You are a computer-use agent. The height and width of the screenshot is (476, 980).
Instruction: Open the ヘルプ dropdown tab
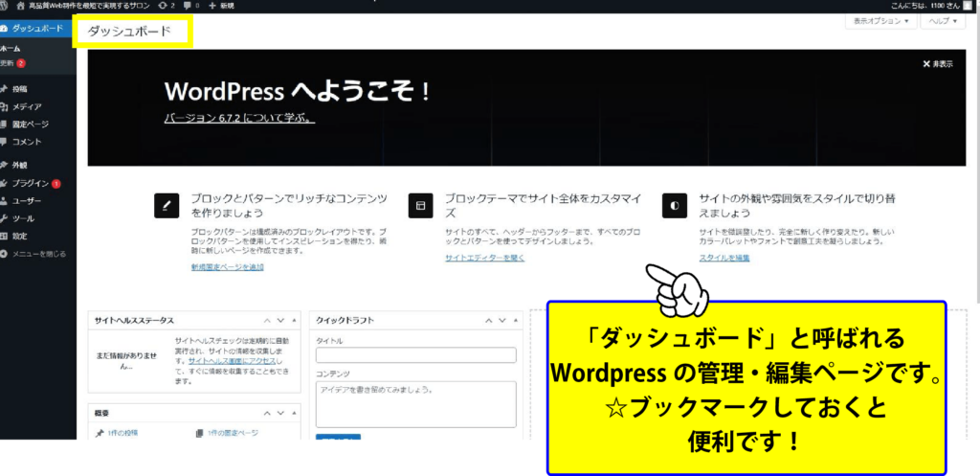click(x=943, y=21)
